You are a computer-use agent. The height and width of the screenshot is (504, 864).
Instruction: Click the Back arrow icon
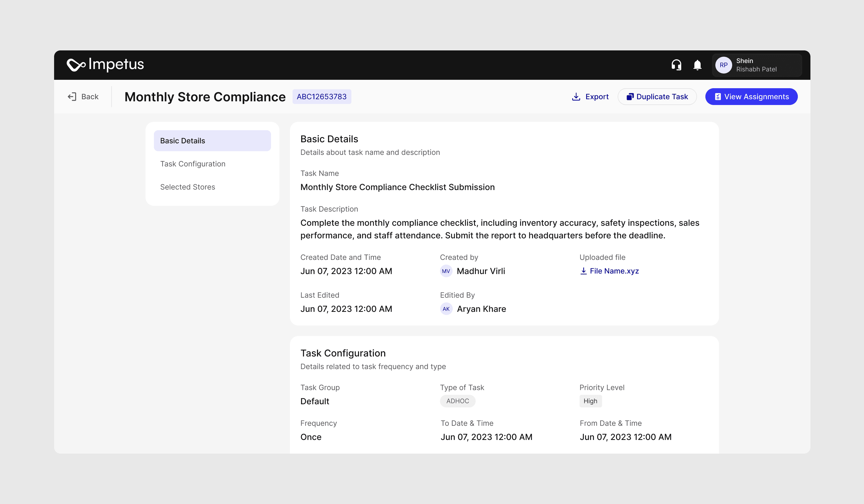pyautogui.click(x=72, y=97)
